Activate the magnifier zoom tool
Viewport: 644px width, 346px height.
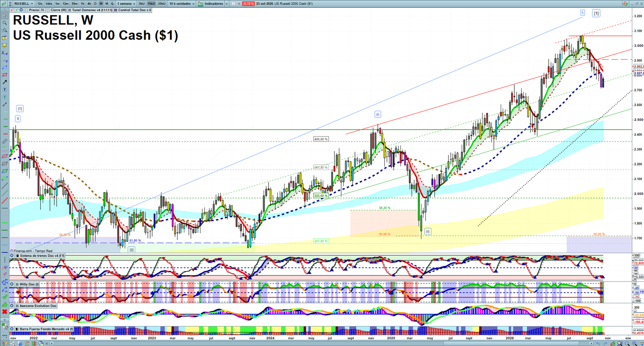pyautogui.click(x=4, y=23)
